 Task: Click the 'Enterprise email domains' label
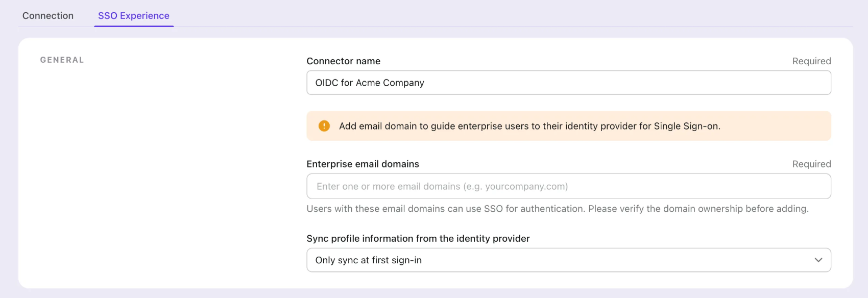(x=363, y=164)
